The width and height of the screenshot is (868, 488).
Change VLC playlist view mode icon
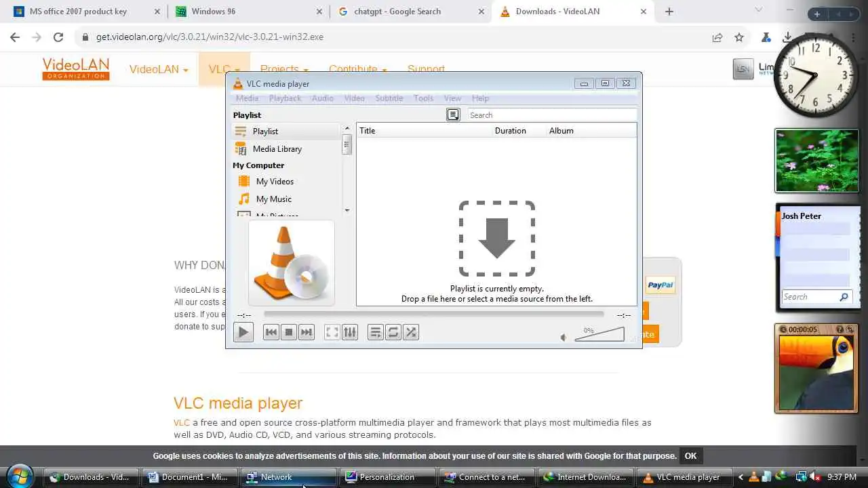[453, 115]
